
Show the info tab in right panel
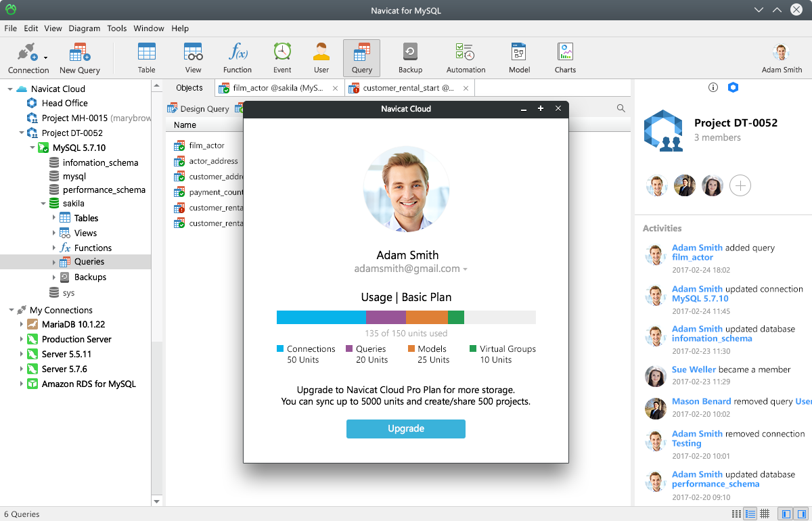(x=713, y=88)
